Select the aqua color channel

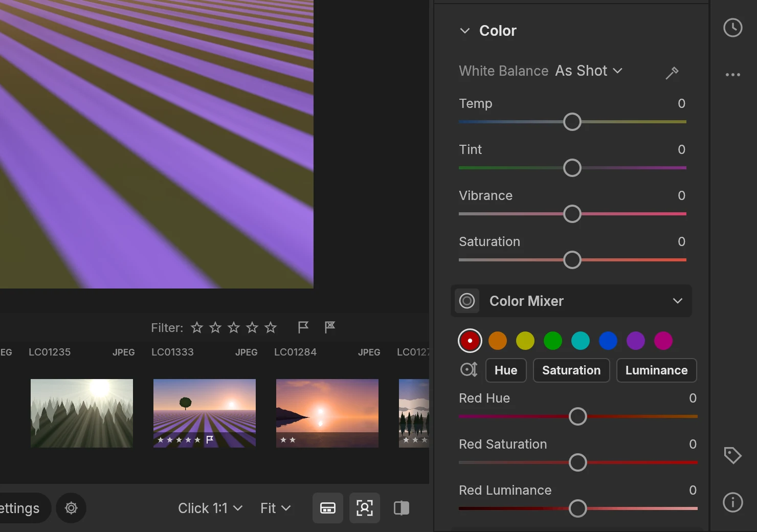click(x=581, y=341)
